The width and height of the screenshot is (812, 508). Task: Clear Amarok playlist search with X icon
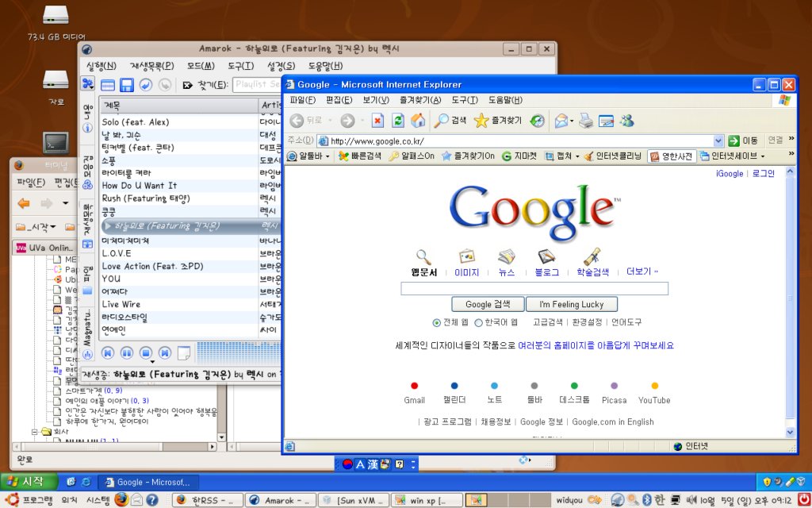[x=187, y=85]
